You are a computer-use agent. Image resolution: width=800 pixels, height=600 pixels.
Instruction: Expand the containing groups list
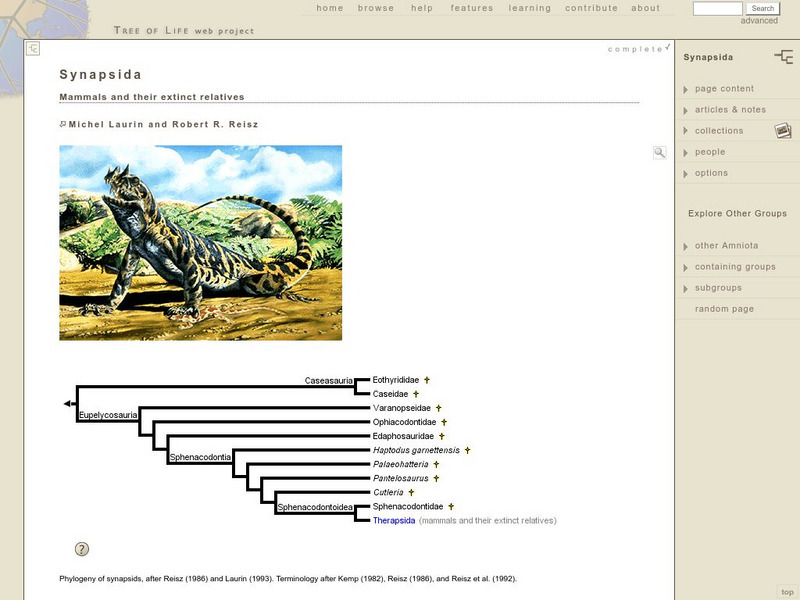[x=735, y=267]
